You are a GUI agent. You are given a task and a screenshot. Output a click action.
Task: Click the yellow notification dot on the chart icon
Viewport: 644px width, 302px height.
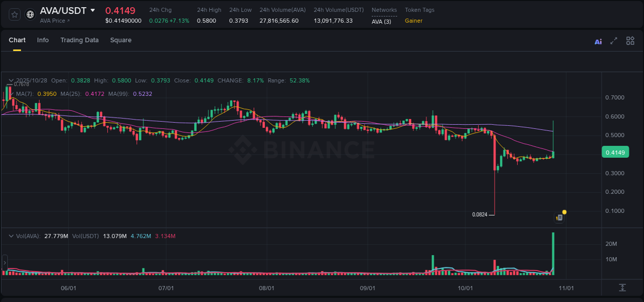pyautogui.click(x=564, y=212)
